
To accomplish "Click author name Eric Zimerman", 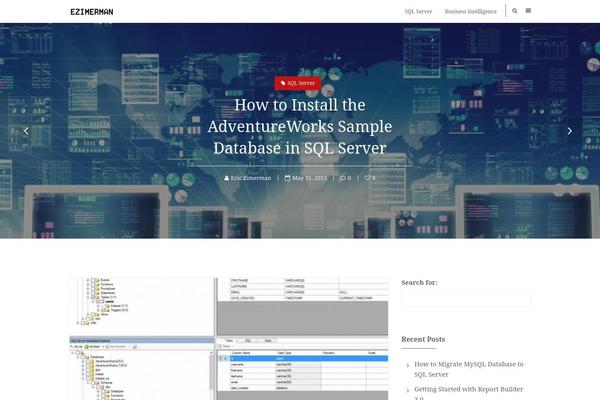I will tap(251, 178).
